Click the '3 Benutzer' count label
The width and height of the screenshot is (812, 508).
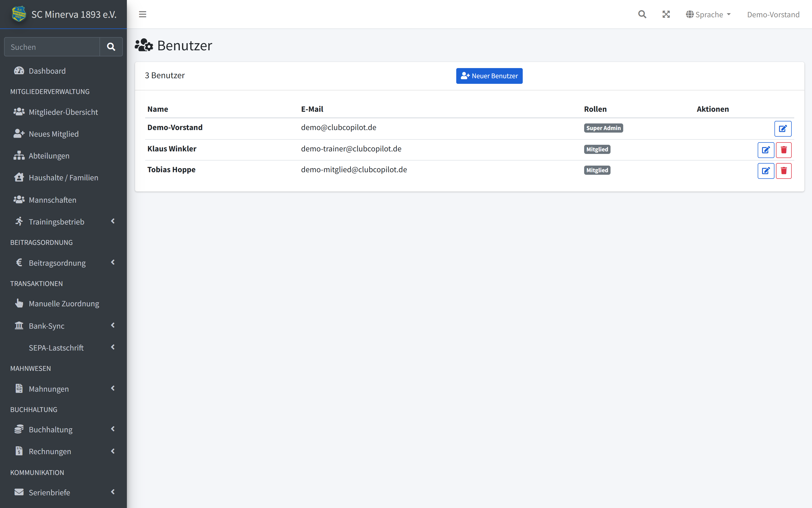coord(165,75)
